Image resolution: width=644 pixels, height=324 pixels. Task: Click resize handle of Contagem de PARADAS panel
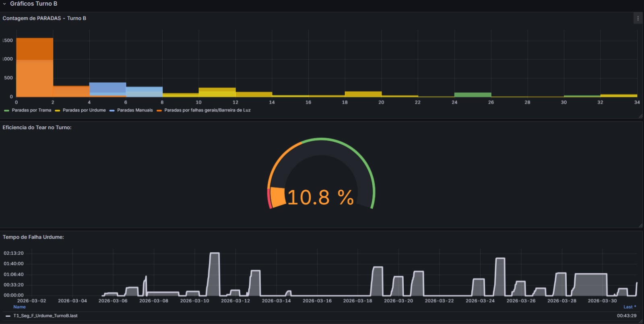640,116
